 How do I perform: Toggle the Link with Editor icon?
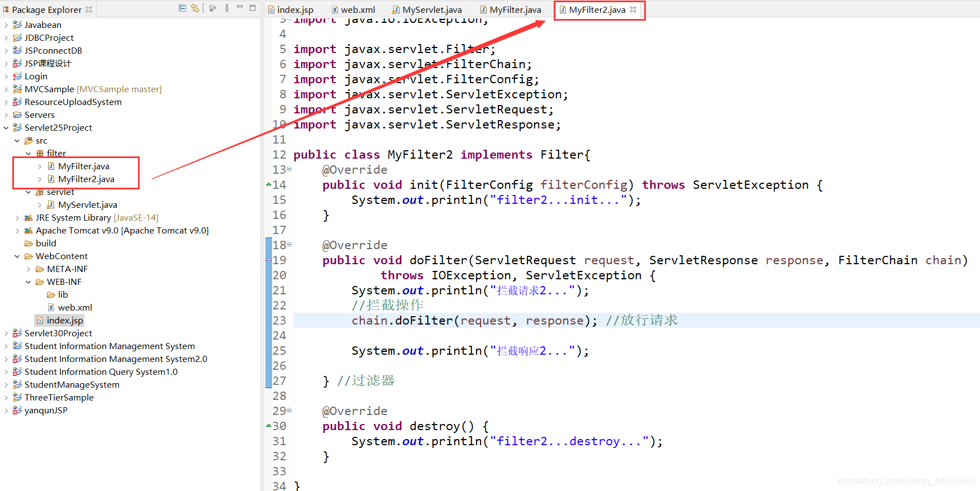click(x=194, y=8)
